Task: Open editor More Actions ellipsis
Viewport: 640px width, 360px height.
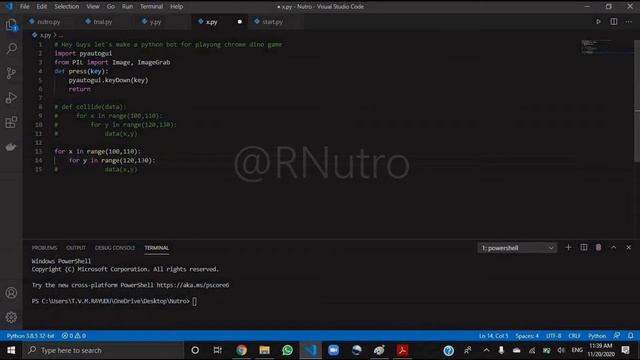Action: 629,22
